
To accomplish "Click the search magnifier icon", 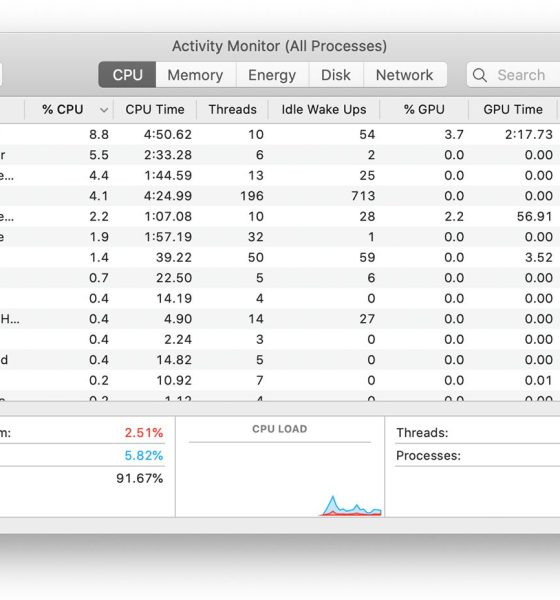I will pyautogui.click(x=480, y=75).
